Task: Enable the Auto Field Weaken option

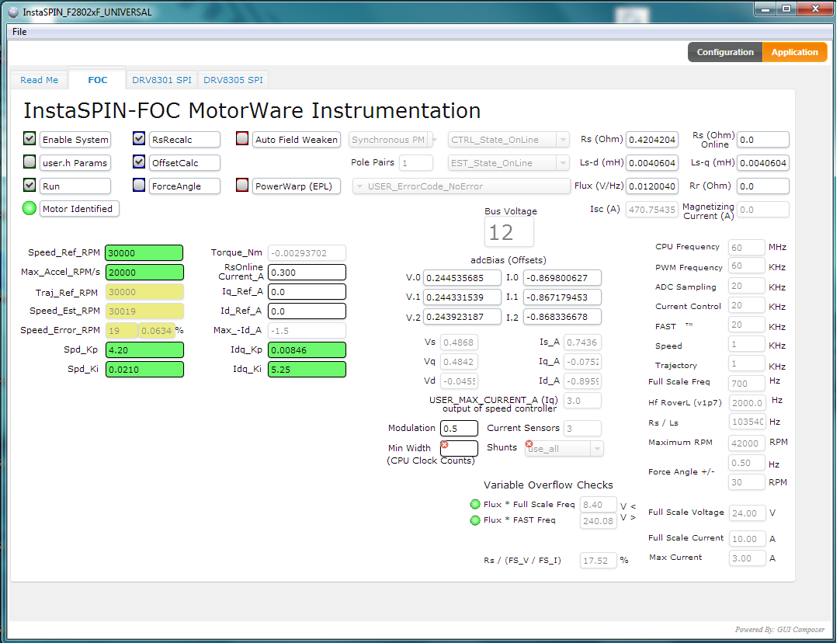Action: pyautogui.click(x=242, y=139)
